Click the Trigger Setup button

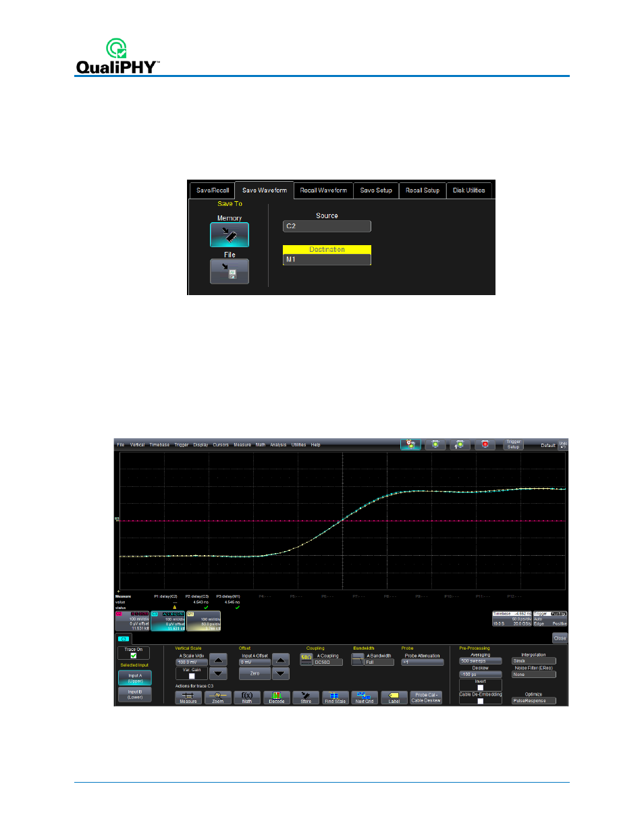(x=514, y=444)
